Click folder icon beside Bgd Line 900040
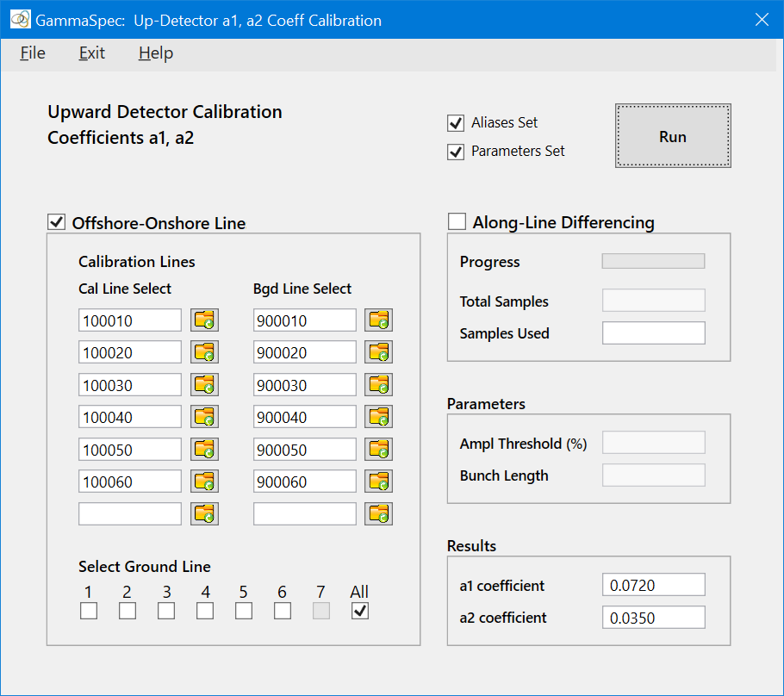Screen dimensions: 784x696 [379, 417]
